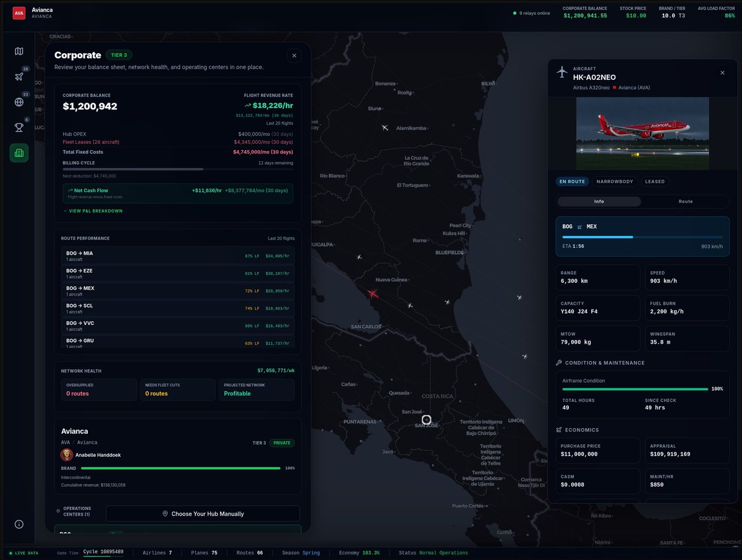This screenshot has width=742, height=560.
Task: Open the BOG → MIA route row
Action: [x=178, y=255]
